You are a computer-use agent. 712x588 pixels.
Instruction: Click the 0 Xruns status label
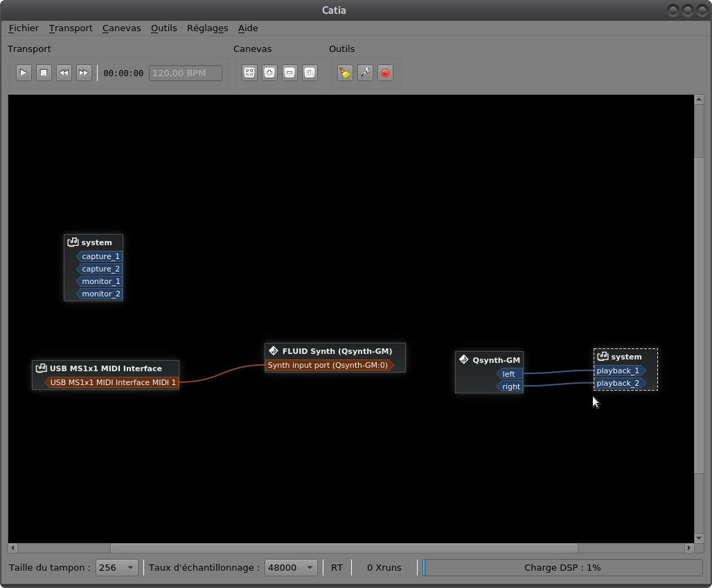pos(384,567)
